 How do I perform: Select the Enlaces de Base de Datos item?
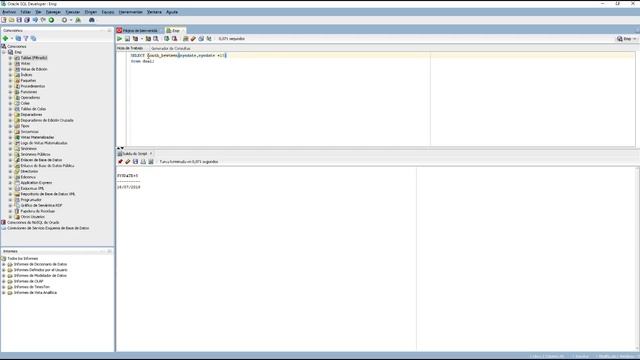tap(41, 160)
